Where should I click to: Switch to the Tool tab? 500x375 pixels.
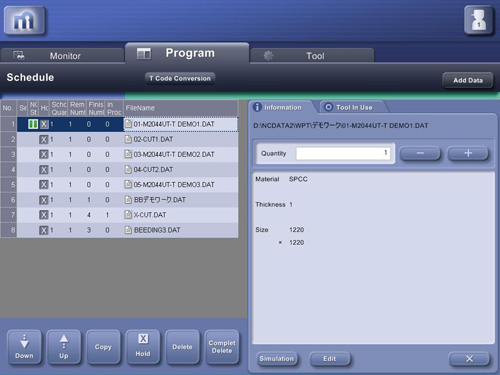(x=312, y=56)
